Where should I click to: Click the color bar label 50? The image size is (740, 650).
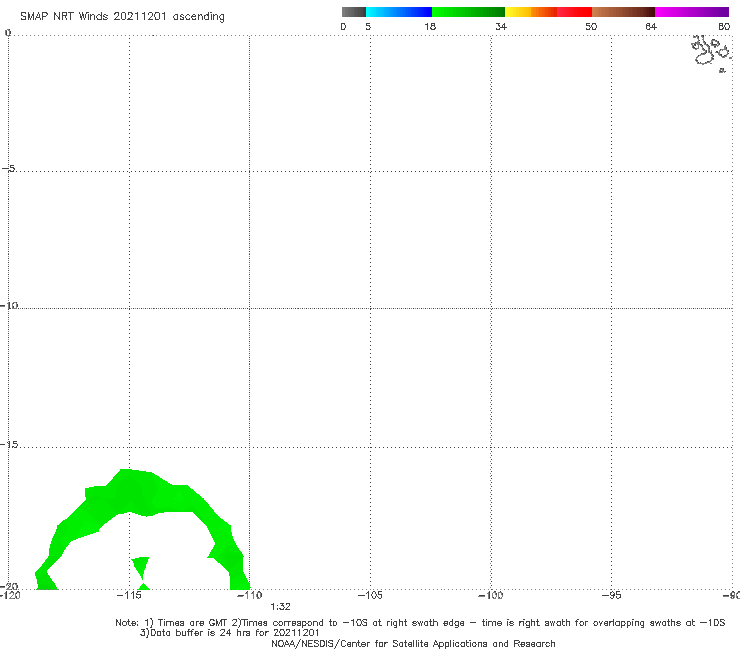coord(591,26)
